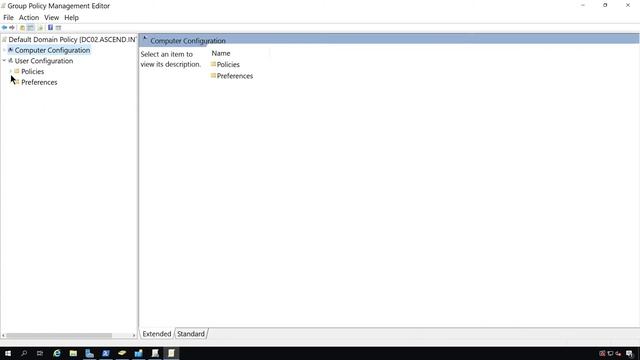Open Server Manager from the taskbar
Image resolution: width=640 pixels, height=360 pixels.
(89, 353)
